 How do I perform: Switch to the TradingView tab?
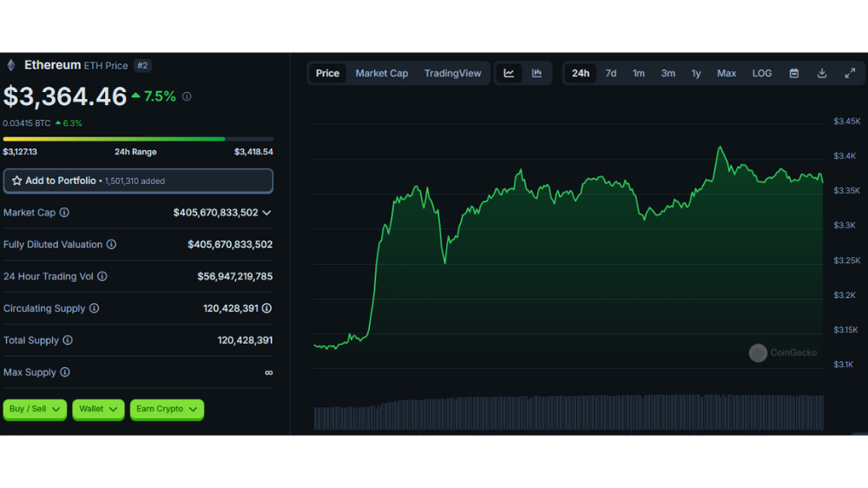(452, 73)
